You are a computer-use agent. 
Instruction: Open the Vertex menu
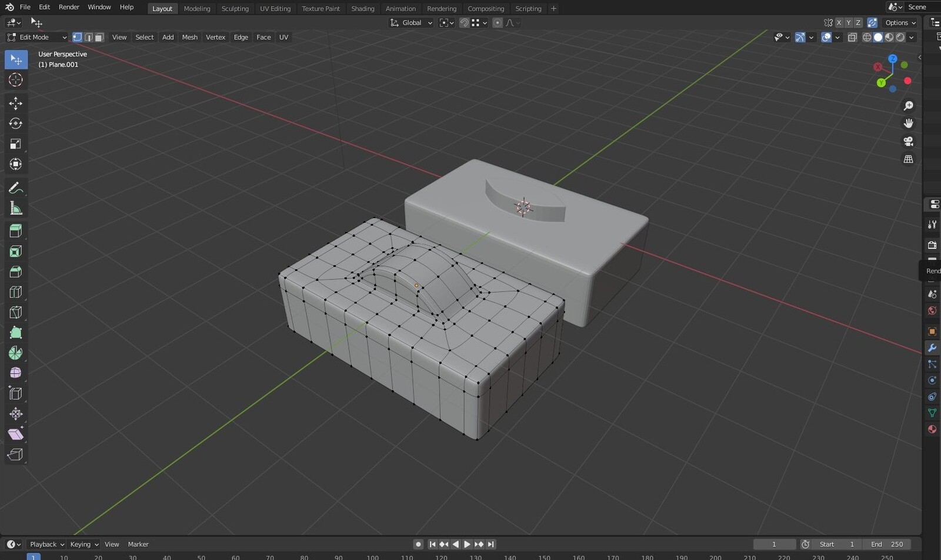[x=215, y=37]
